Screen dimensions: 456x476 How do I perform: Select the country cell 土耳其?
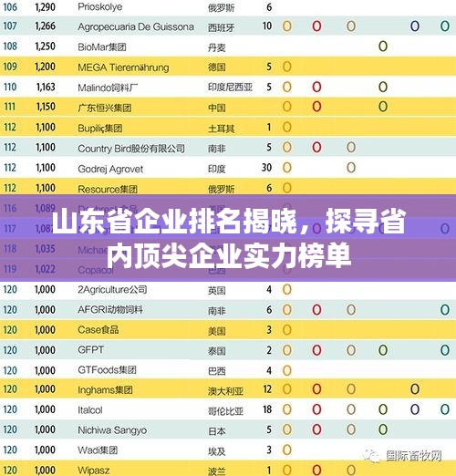[221, 129]
